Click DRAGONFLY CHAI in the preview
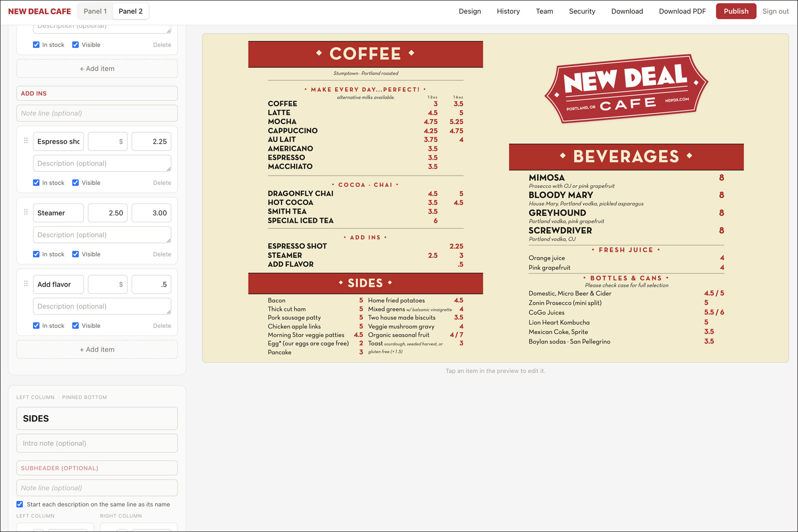The height and width of the screenshot is (532, 798). click(300, 193)
